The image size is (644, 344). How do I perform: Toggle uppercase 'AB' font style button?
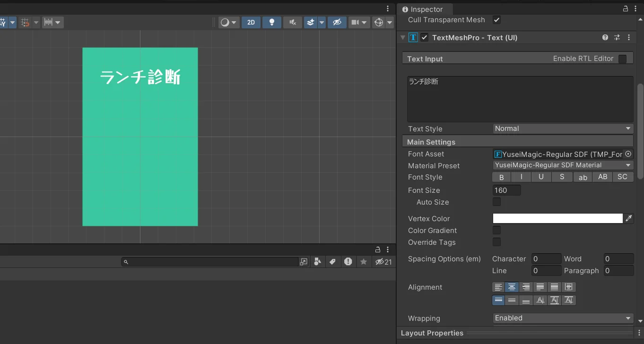603,177
